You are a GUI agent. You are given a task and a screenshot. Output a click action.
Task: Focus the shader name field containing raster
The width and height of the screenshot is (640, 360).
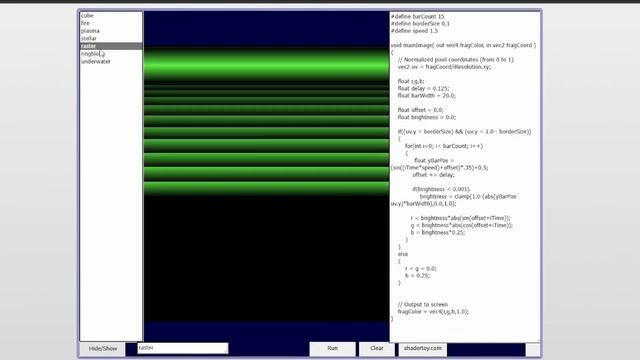click(x=182, y=348)
